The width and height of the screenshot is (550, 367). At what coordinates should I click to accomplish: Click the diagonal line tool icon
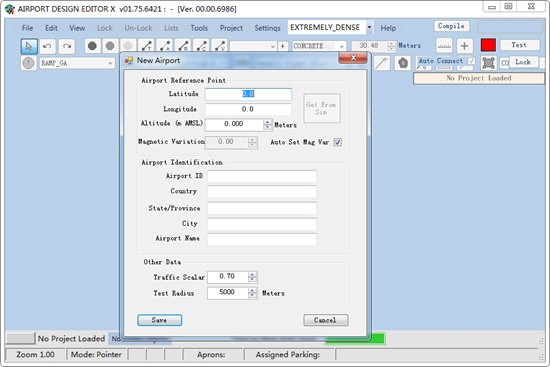382,63
